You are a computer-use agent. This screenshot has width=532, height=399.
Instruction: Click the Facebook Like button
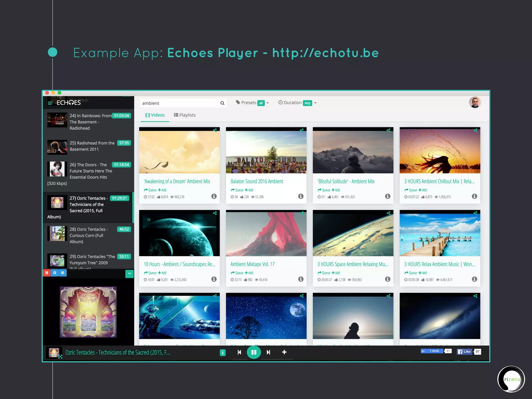coord(464,352)
